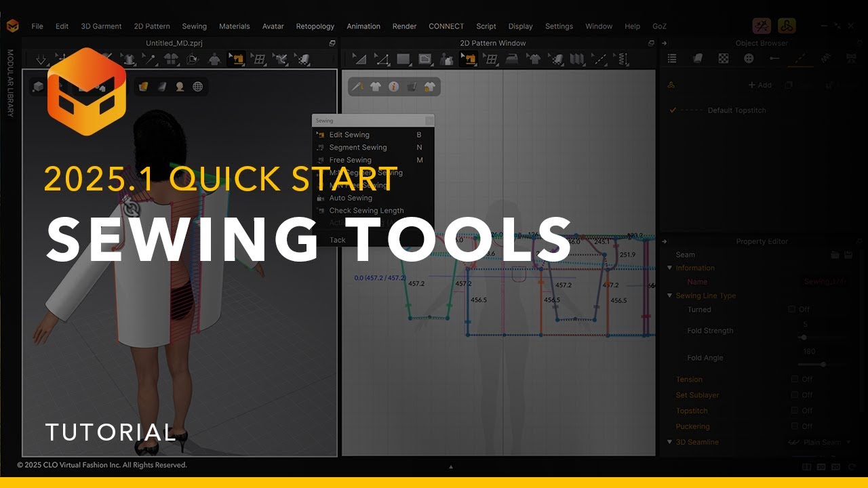Open the CONNECT menu
This screenshot has height=488, width=868.
coord(446,26)
